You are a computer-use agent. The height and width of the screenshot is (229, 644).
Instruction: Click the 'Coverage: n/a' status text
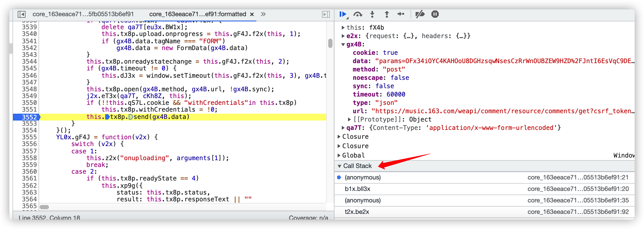[x=308, y=217]
